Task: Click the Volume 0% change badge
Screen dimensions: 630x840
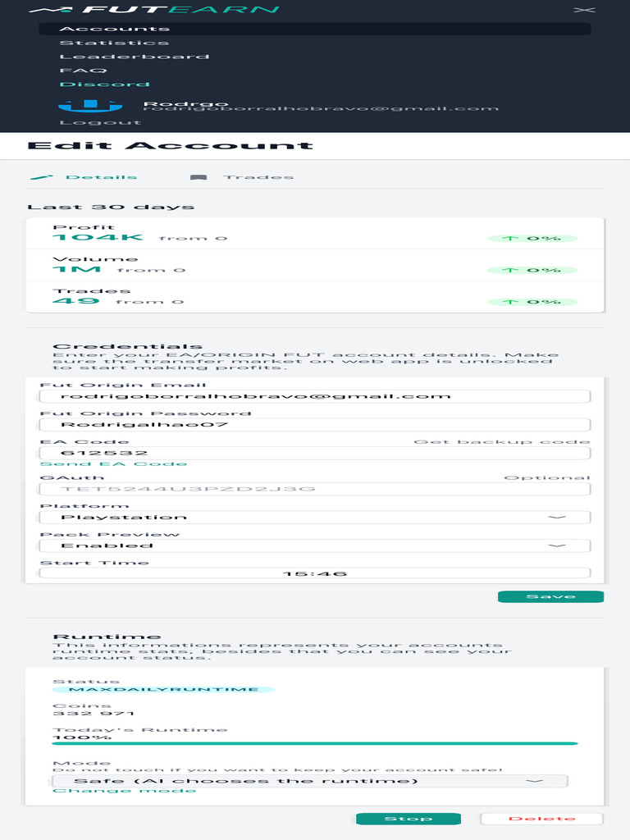Action: (x=532, y=271)
